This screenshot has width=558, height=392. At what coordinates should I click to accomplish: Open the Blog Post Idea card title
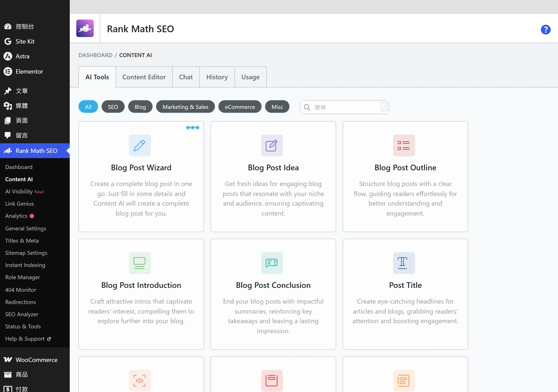pyautogui.click(x=273, y=168)
